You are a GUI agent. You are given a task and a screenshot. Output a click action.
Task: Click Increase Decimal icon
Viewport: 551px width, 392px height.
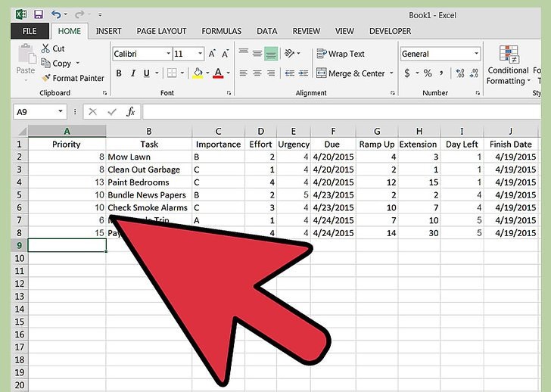(460, 73)
